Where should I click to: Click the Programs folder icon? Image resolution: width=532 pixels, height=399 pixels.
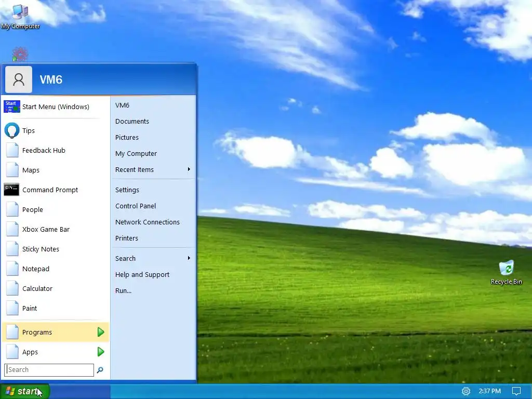(12, 332)
